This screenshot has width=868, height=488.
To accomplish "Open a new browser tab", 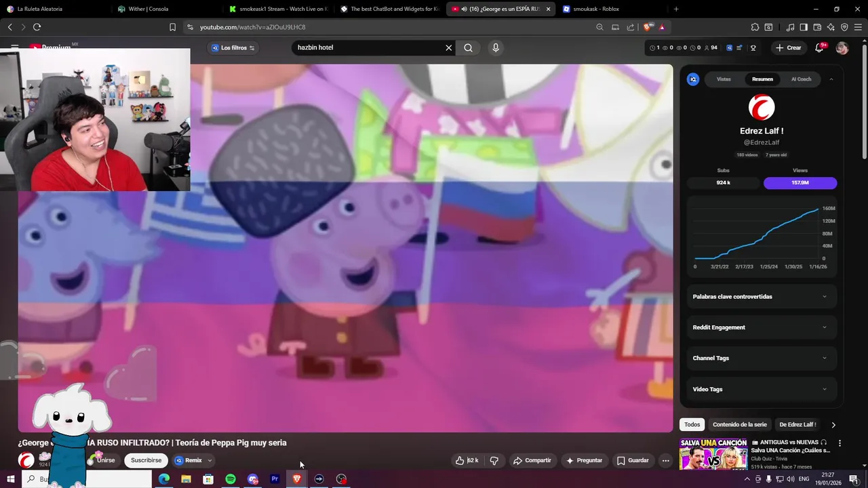I will 676,9.
